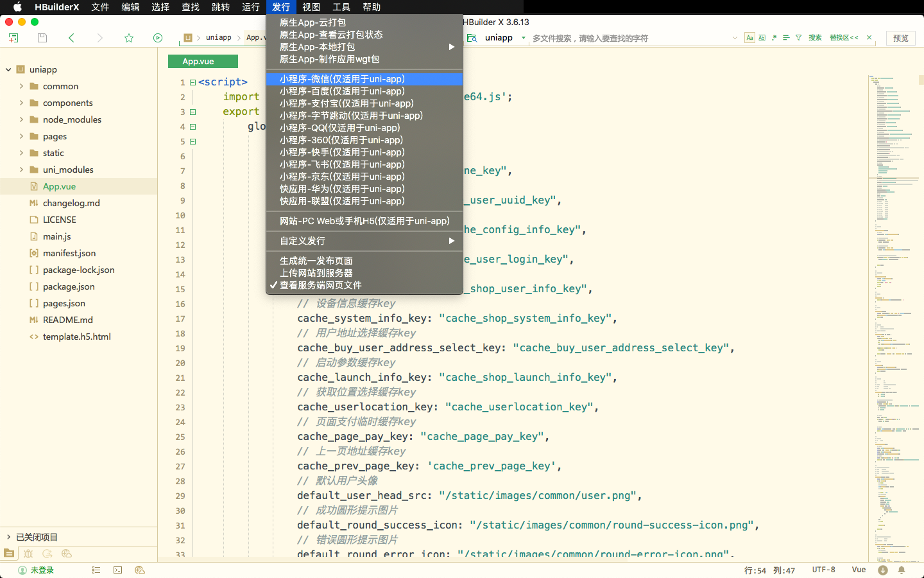Close the multi-file search bar
Image resolution: width=924 pixels, height=578 pixels.
(x=869, y=38)
